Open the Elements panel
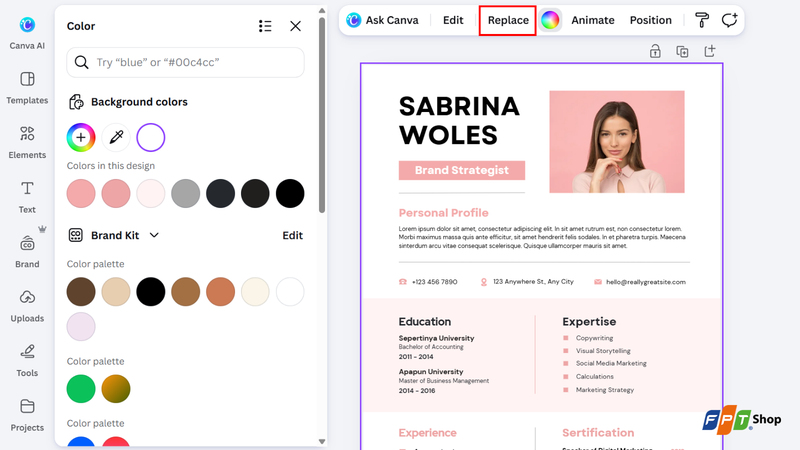 click(27, 142)
